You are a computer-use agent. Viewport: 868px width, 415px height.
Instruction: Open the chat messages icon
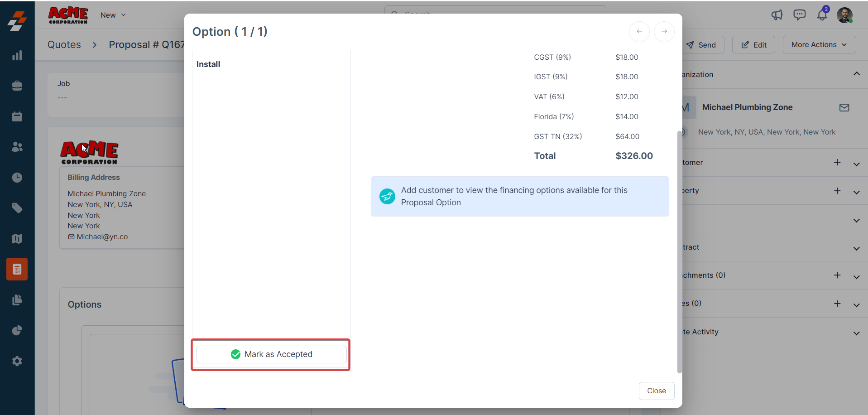799,15
